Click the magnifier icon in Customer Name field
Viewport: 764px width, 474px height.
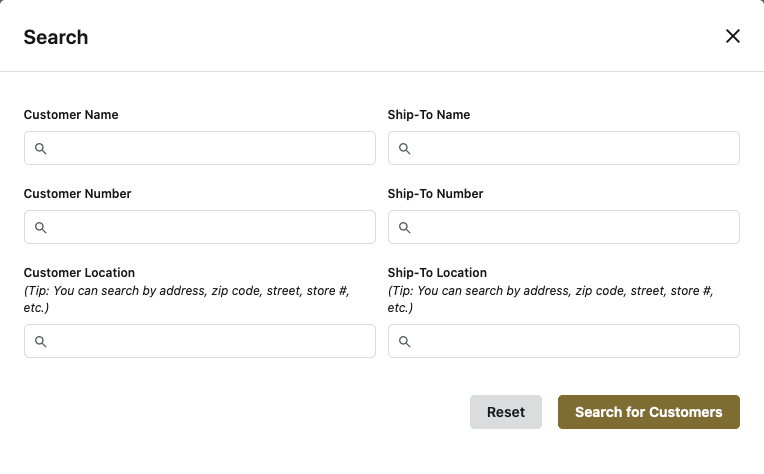(41, 149)
